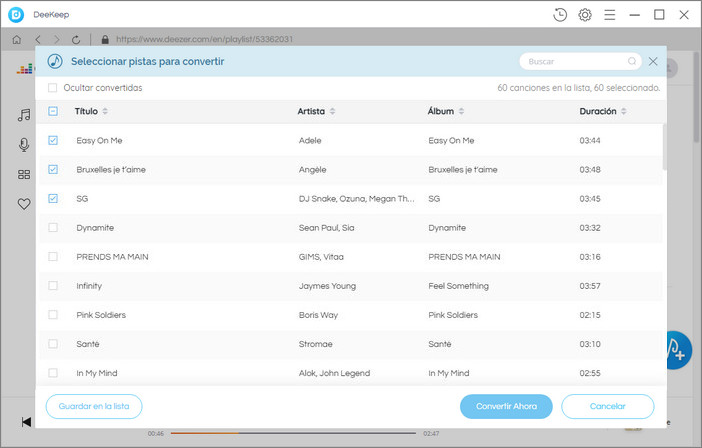Select the Adele artist cell
The width and height of the screenshot is (702, 448).
(x=310, y=141)
